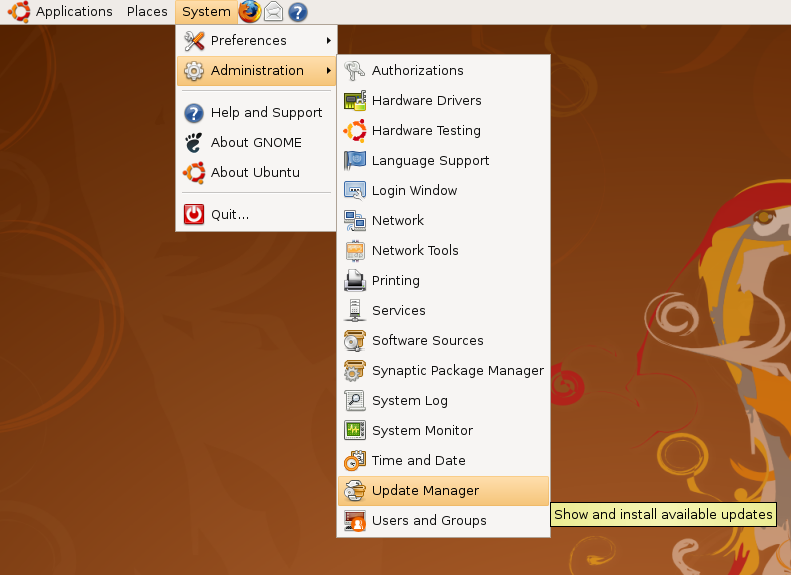
Task: Click the Authorizations keys icon
Action: coord(355,71)
